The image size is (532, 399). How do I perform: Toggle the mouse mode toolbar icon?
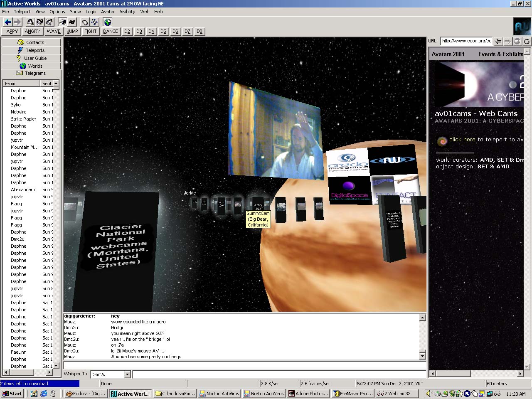(85, 22)
